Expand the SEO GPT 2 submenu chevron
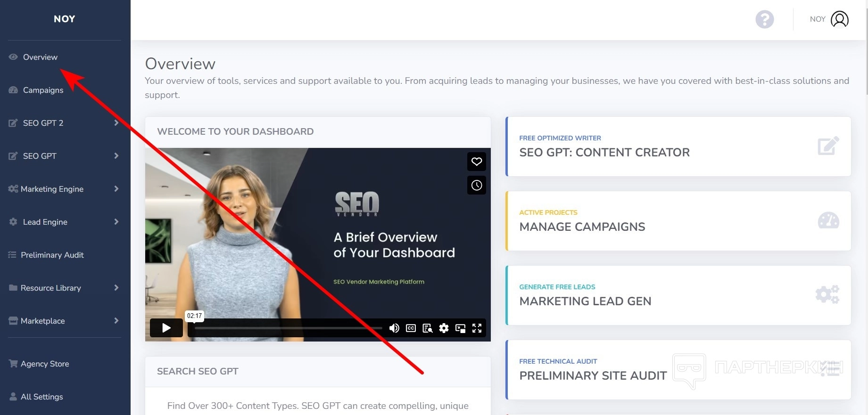868x415 pixels. point(116,123)
